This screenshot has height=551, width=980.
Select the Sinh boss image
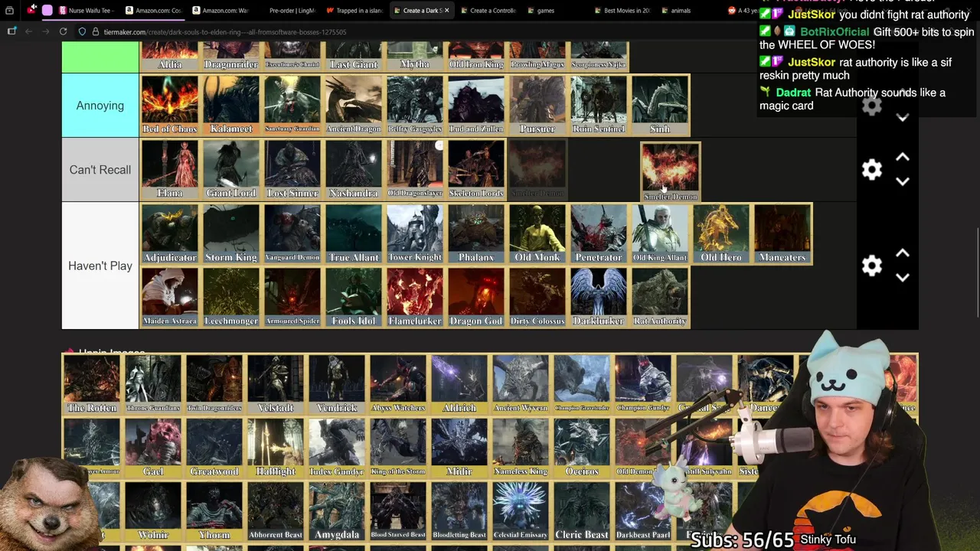pos(659,106)
